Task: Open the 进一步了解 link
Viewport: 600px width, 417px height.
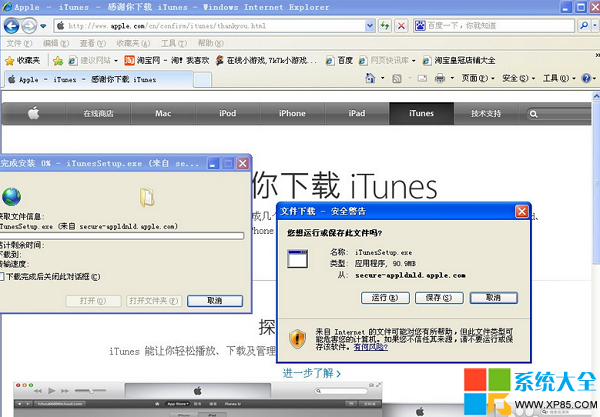Action: 312,373
